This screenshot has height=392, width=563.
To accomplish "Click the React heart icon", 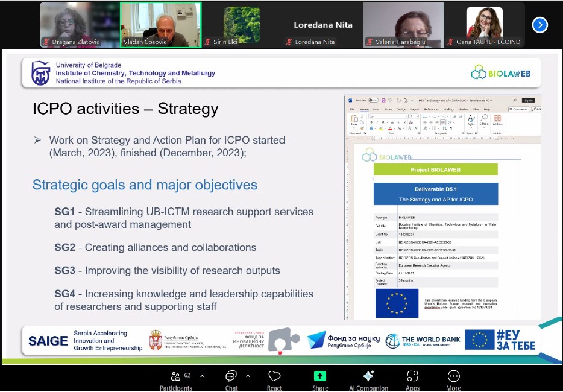I will coord(275,380).
